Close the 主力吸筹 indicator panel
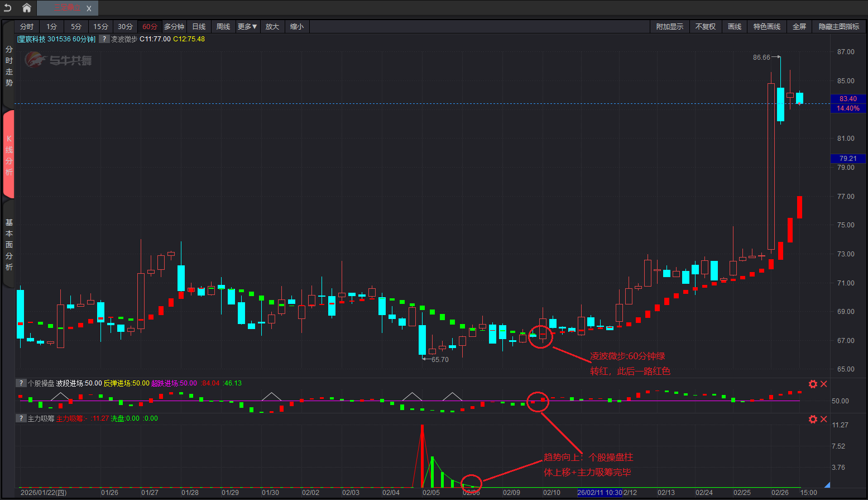The height and width of the screenshot is (500, 868). coord(823,419)
